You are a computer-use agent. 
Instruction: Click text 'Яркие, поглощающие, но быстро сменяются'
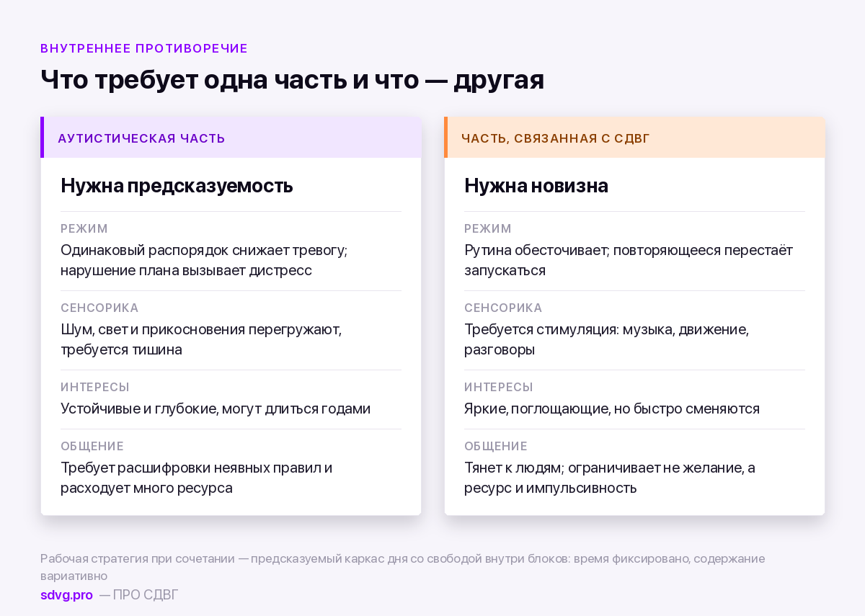pyautogui.click(x=612, y=409)
